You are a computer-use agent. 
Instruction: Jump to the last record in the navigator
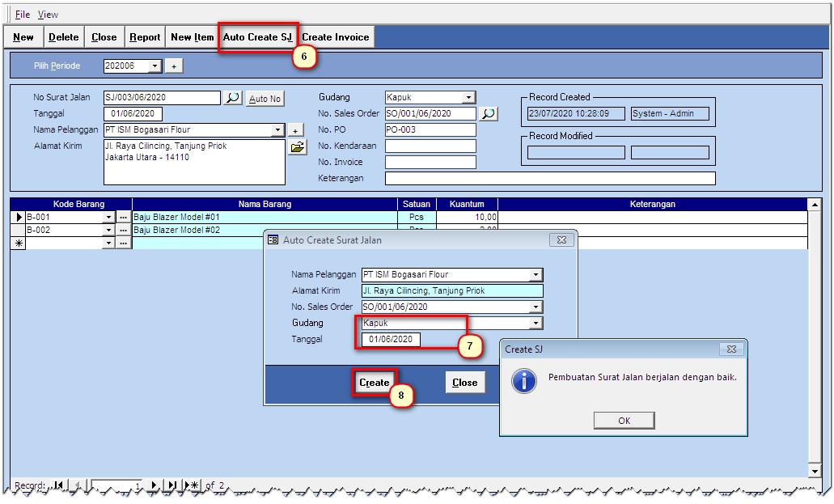[x=171, y=485]
